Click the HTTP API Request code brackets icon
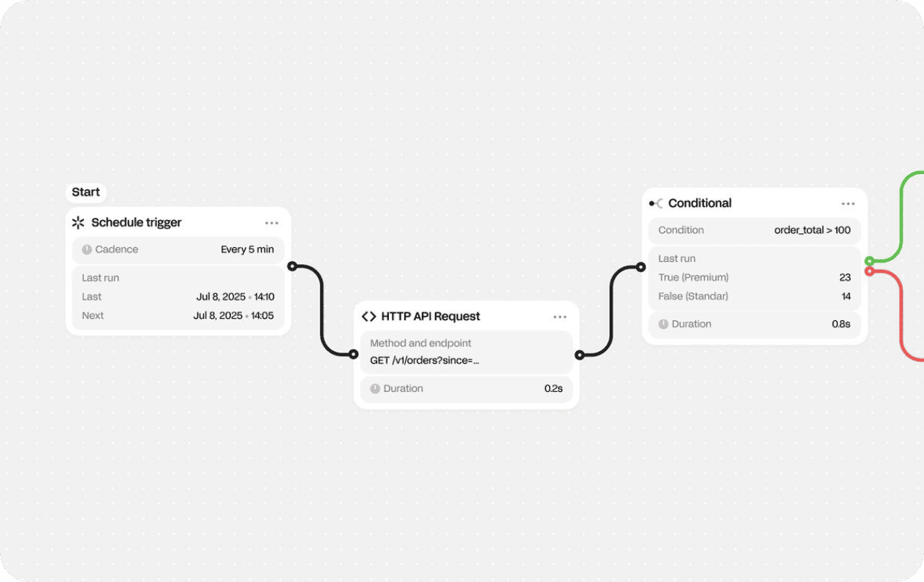Image resolution: width=924 pixels, height=582 pixels. click(x=369, y=317)
